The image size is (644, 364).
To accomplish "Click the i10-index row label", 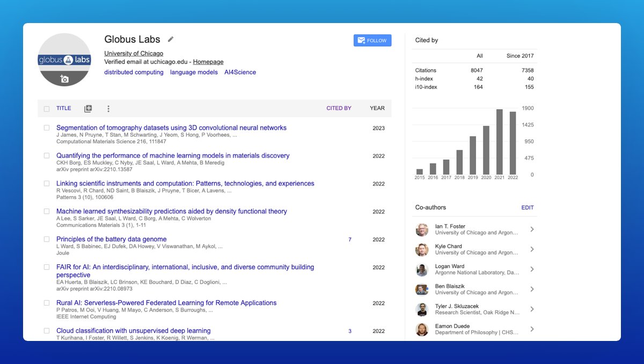I will [x=426, y=87].
